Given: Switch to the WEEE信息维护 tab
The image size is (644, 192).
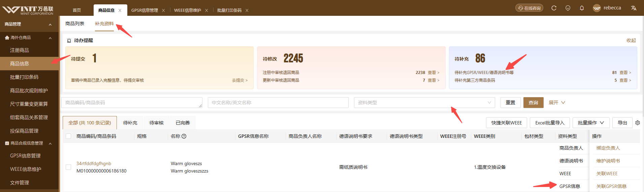Looking at the screenshot, I should (188, 10).
